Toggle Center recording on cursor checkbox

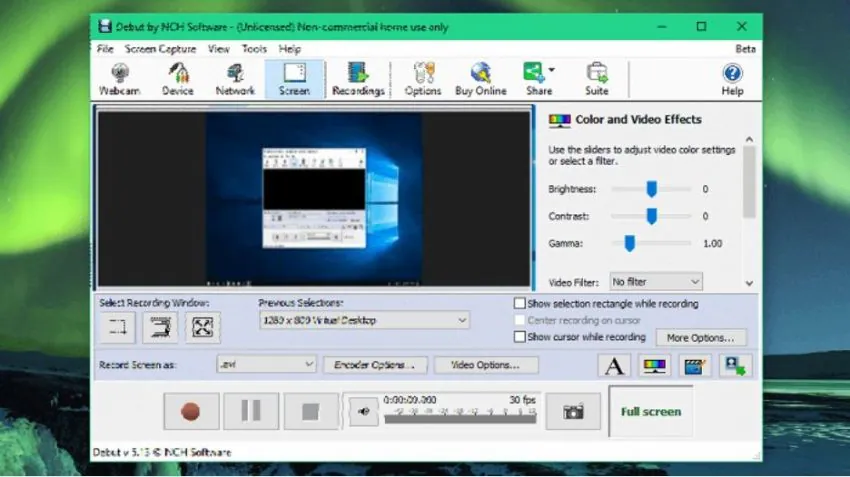tap(519, 320)
